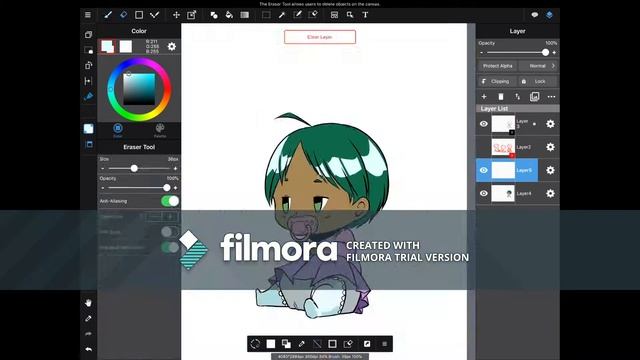Toggle layer Lock

(537, 81)
